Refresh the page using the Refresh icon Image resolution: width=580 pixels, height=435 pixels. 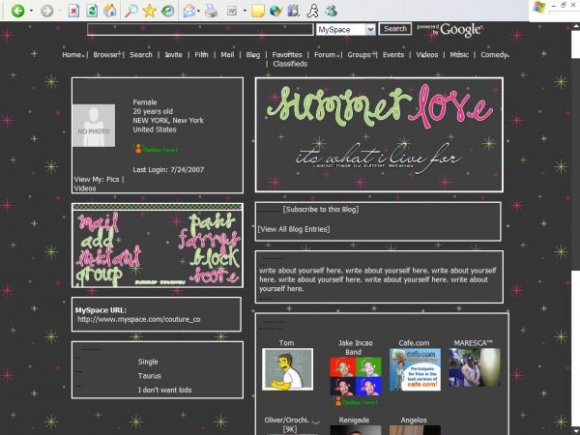pos(92,11)
